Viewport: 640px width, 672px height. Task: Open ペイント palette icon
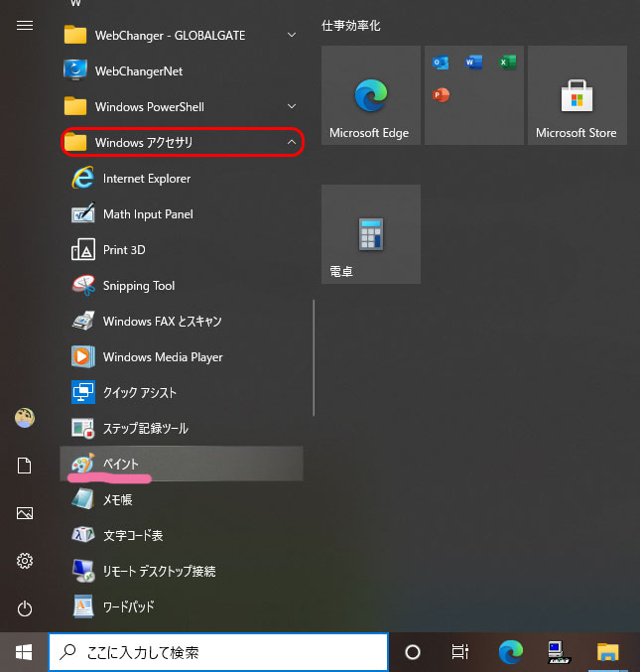click(83, 464)
